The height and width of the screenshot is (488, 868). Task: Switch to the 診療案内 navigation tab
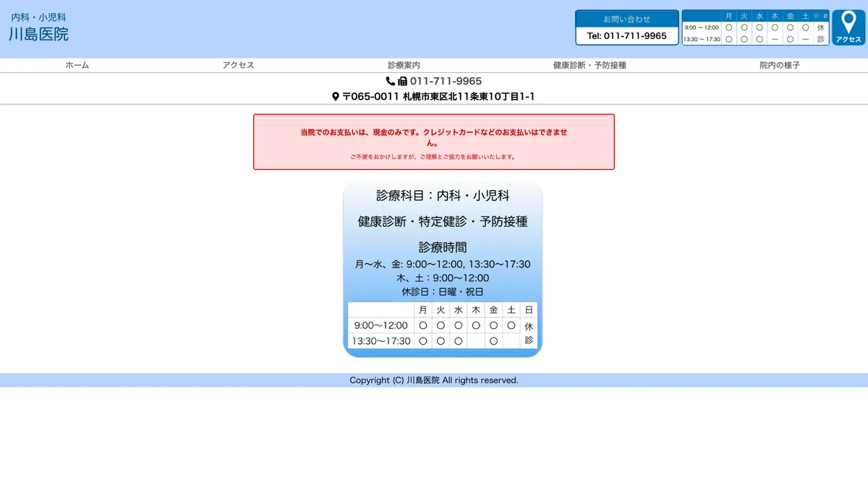click(x=404, y=64)
